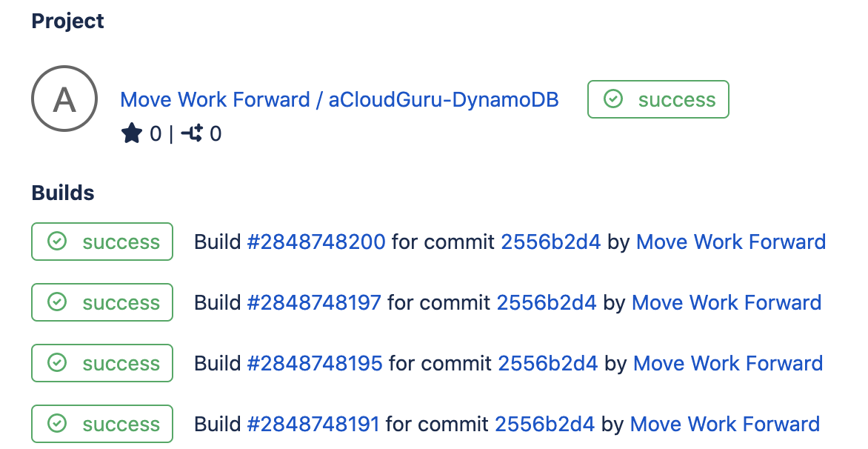868x449 pixels.
Task: Click the success checkmark on build #2848748195
Action: click(59, 363)
